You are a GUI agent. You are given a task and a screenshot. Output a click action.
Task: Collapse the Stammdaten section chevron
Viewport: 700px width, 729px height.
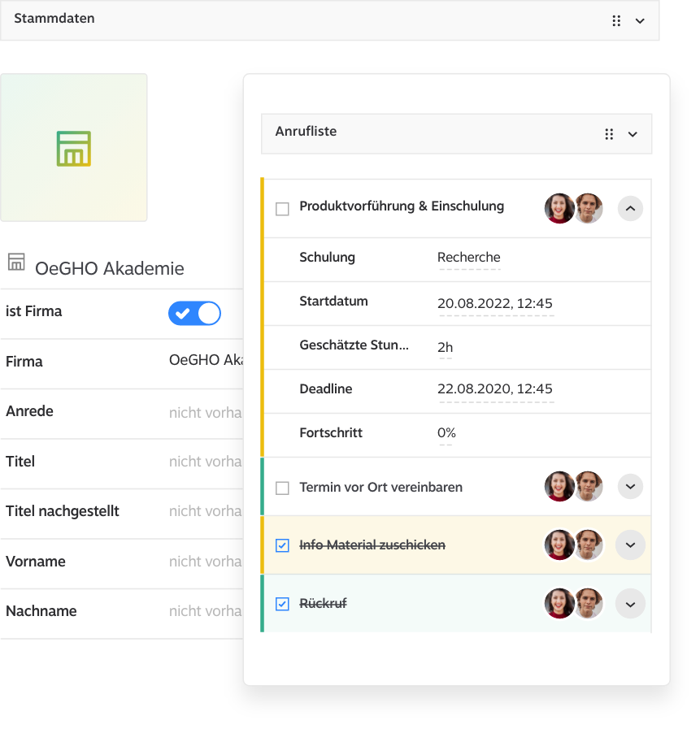pyautogui.click(x=640, y=21)
